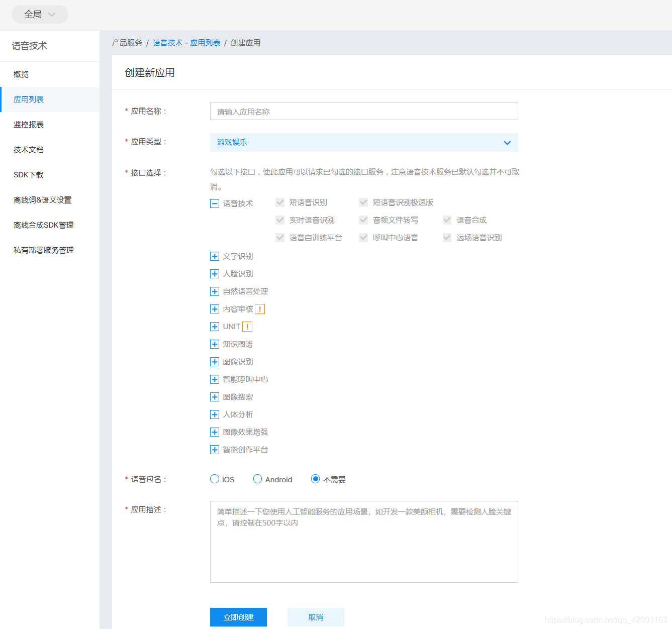Expand the 图像识别 interface group
Image resolution: width=672 pixels, height=629 pixels.
[x=215, y=362]
